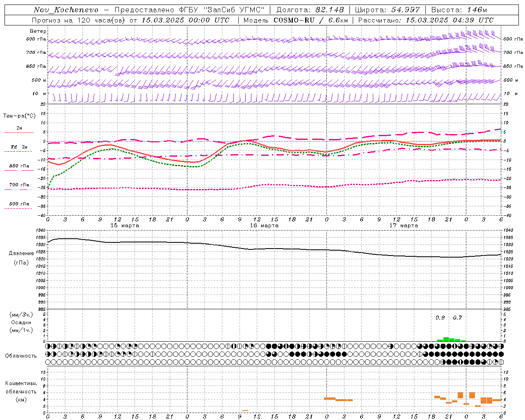Click the Тем-ра(°C) legend heading
The image size is (525, 420).
point(19,116)
